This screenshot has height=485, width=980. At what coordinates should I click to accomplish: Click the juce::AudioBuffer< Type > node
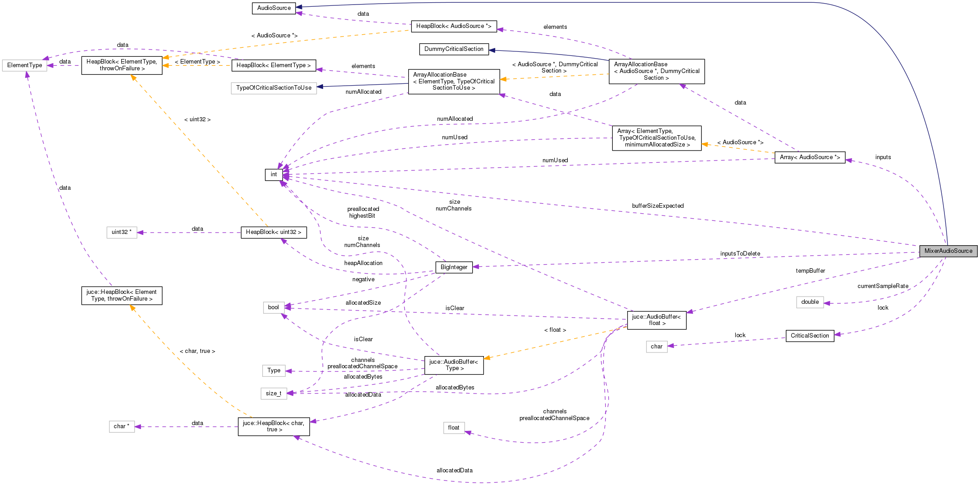(453, 365)
